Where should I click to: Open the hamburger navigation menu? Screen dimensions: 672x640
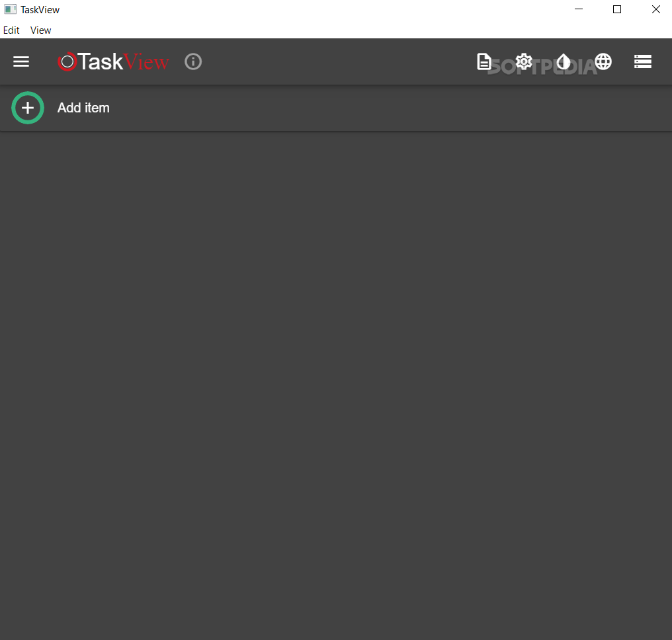[21, 61]
